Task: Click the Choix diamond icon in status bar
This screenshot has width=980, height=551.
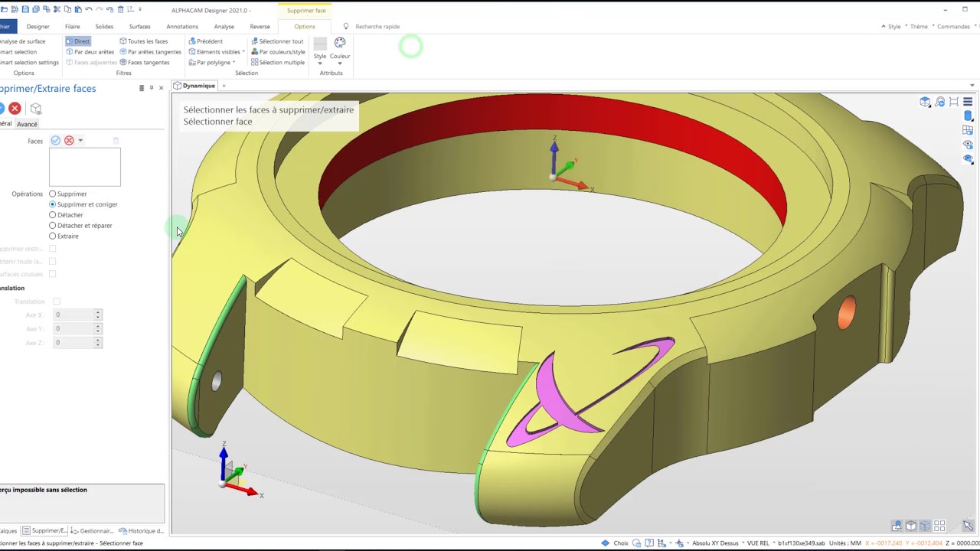Action: (606, 543)
